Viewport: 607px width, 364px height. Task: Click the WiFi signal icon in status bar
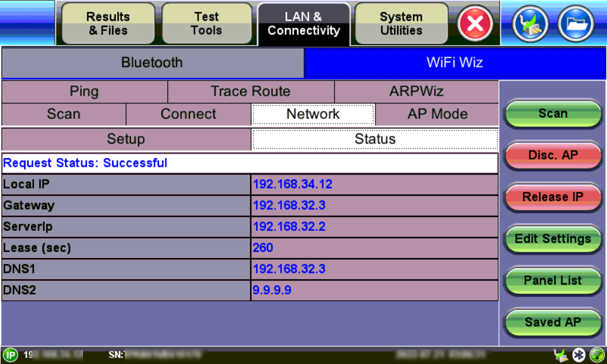597,355
